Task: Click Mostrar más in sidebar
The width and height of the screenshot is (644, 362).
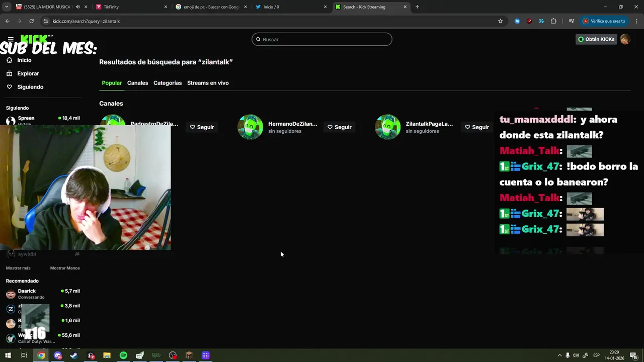Action: 18,268
